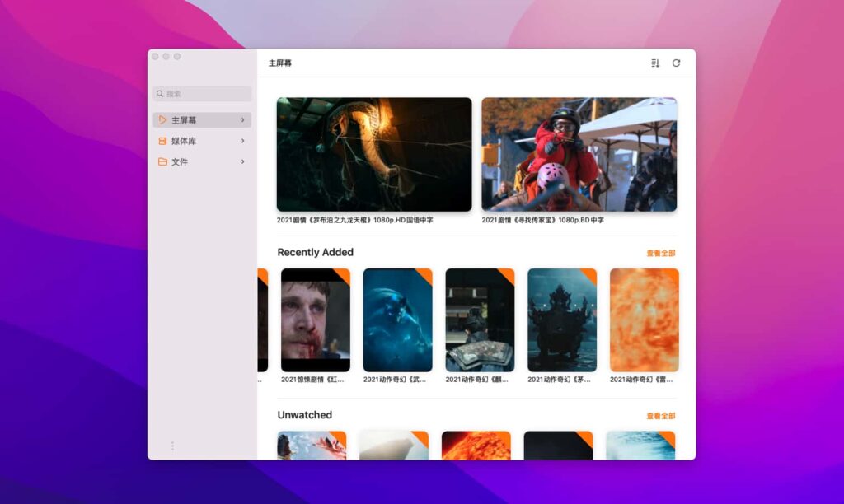
Task: Click the media library icon beside 媒体库
Action: 162,141
